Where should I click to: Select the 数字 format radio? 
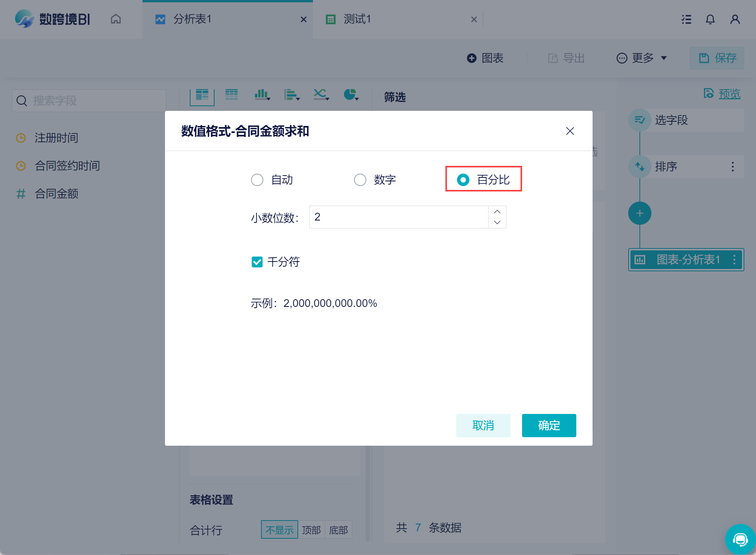(360, 180)
